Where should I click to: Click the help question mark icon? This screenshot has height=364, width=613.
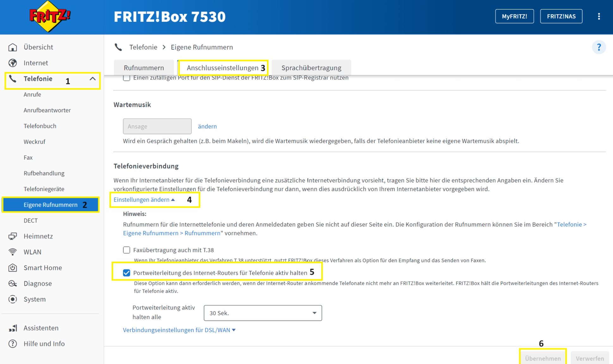599,47
